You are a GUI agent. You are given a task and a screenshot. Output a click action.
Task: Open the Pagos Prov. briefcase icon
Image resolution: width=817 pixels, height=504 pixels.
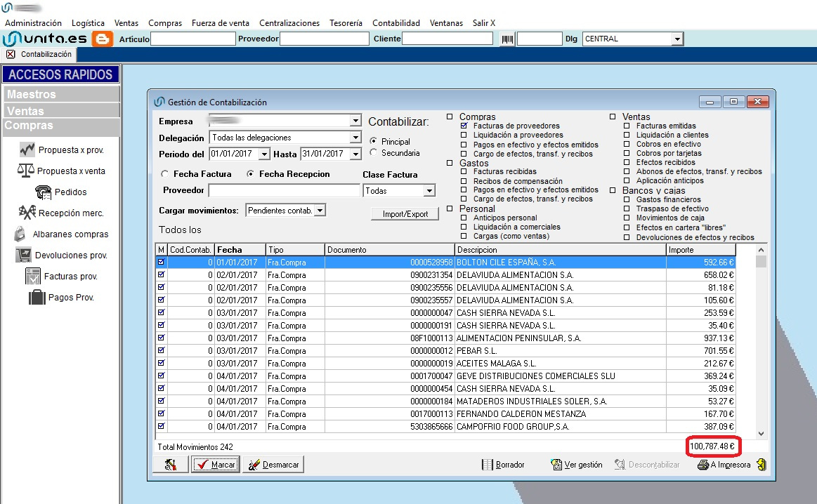click(x=37, y=298)
